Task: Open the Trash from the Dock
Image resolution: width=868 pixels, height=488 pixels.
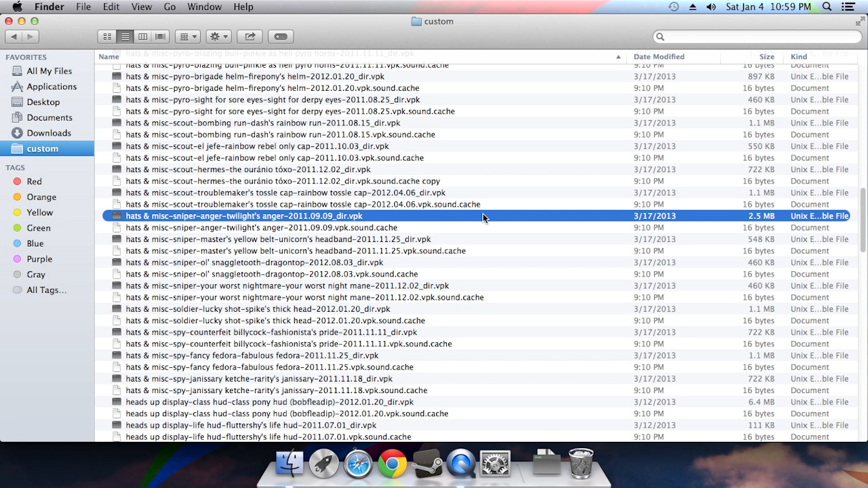Action: 581,464
